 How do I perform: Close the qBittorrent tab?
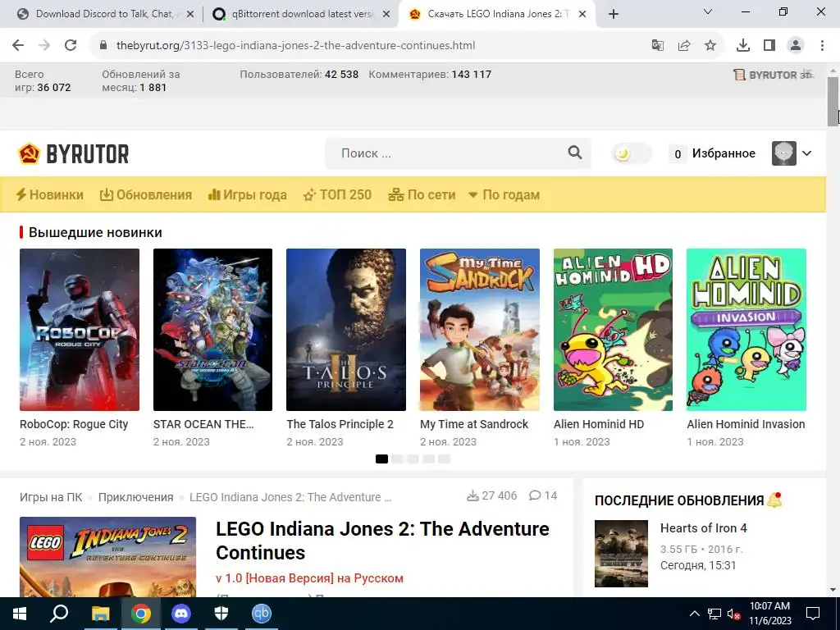pyautogui.click(x=386, y=15)
